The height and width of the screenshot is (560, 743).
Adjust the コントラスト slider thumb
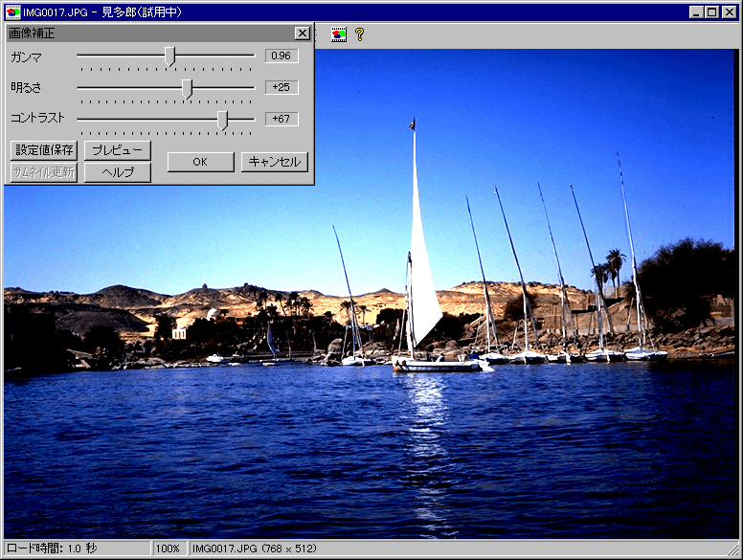[x=223, y=121]
